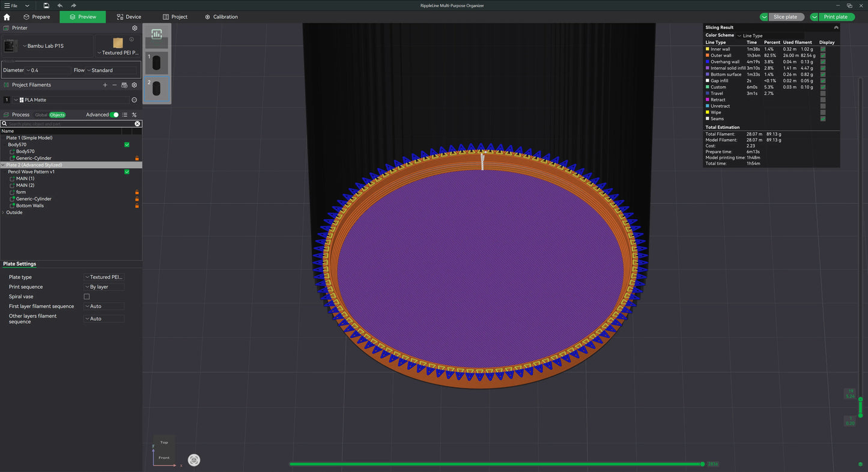
Task: Clear the object search field
Action: pos(138,124)
